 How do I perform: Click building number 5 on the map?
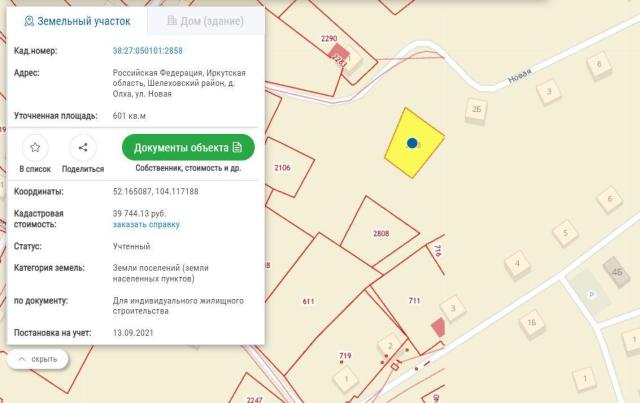[565, 233]
